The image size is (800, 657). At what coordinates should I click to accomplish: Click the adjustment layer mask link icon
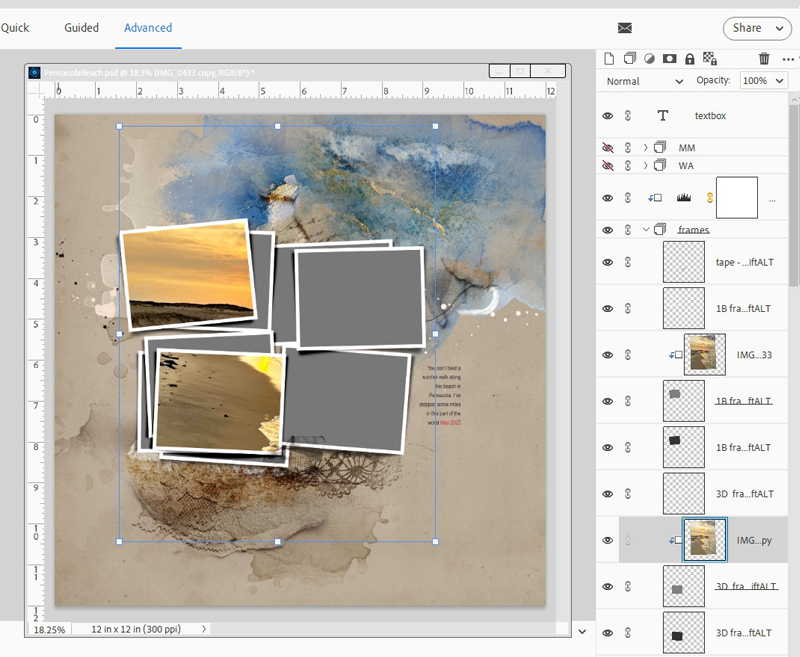[710, 198]
